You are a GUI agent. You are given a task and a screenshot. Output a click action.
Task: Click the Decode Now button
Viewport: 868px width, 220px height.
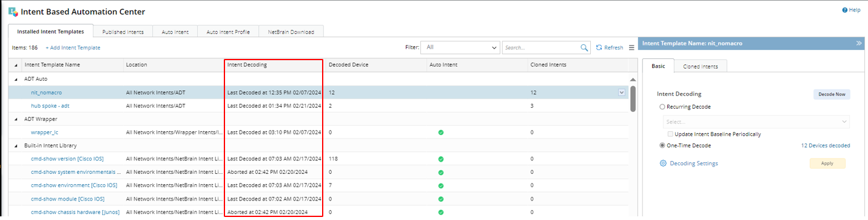[832, 94]
